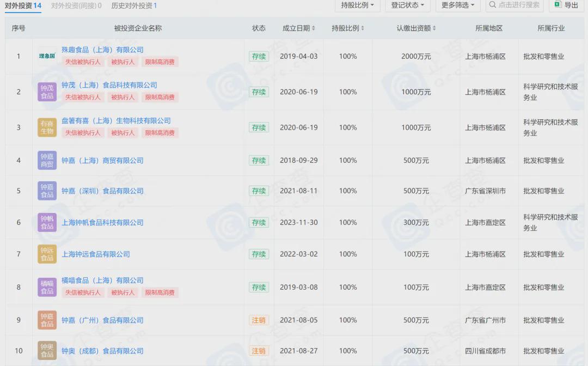Screen dimensions: 588x366
Task: Click 四川省成都市 region cell
Action: 485,351
